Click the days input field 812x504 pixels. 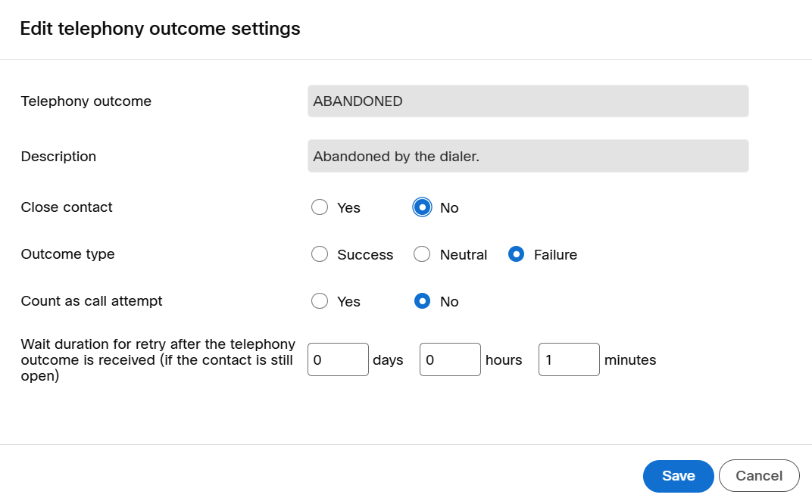pyautogui.click(x=338, y=359)
